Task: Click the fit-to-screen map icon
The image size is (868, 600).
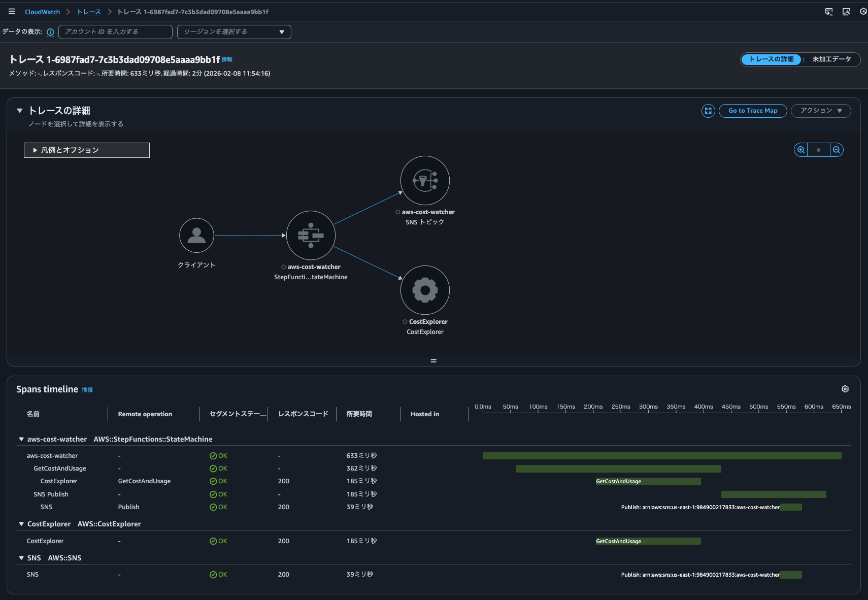Action: click(x=708, y=111)
